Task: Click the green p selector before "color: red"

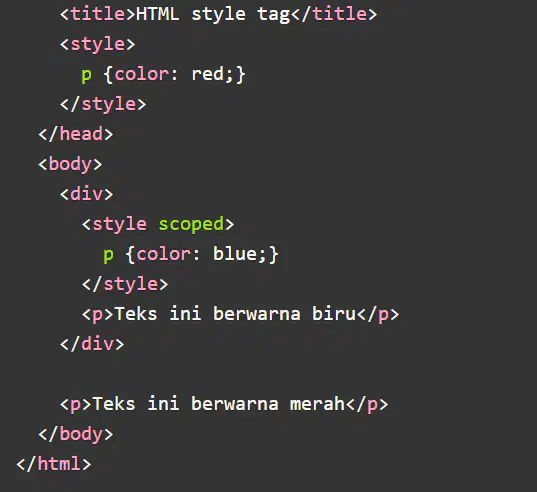Action: pos(86,76)
